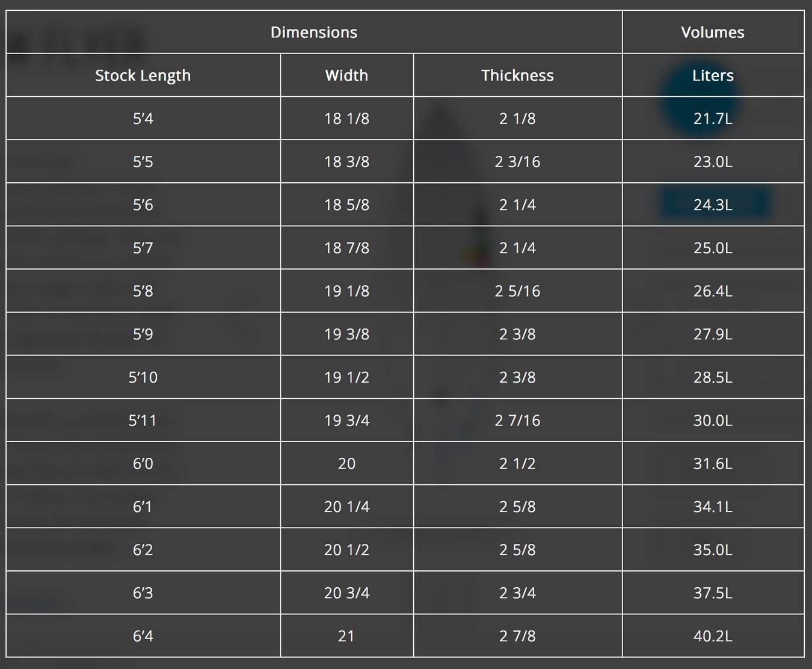The width and height of the screenshot is (812, 669).
Task: Click the Volumes header cell
Action: (713, 32)
